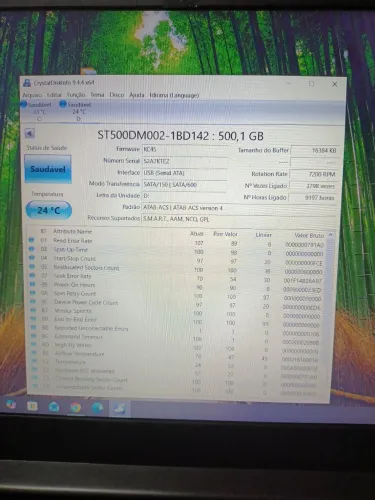The image size is (375, 500).
Task: Click the Interface USB (Serial ATA) field
Action: click(185, 173)
